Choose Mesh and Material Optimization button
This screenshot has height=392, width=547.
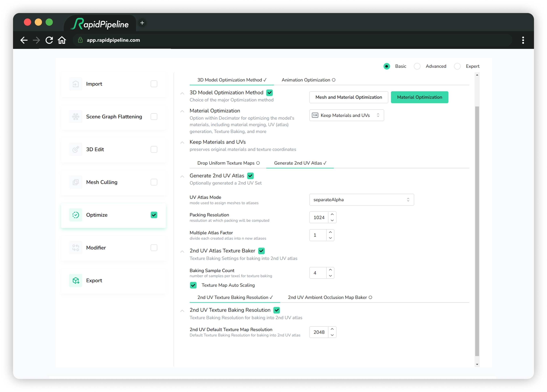tap(349, 97)
